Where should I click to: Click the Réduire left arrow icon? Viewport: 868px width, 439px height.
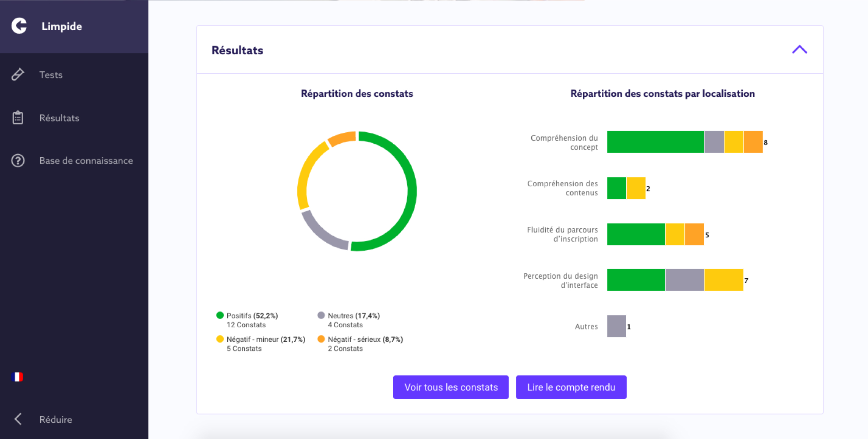tap(18, 419)
